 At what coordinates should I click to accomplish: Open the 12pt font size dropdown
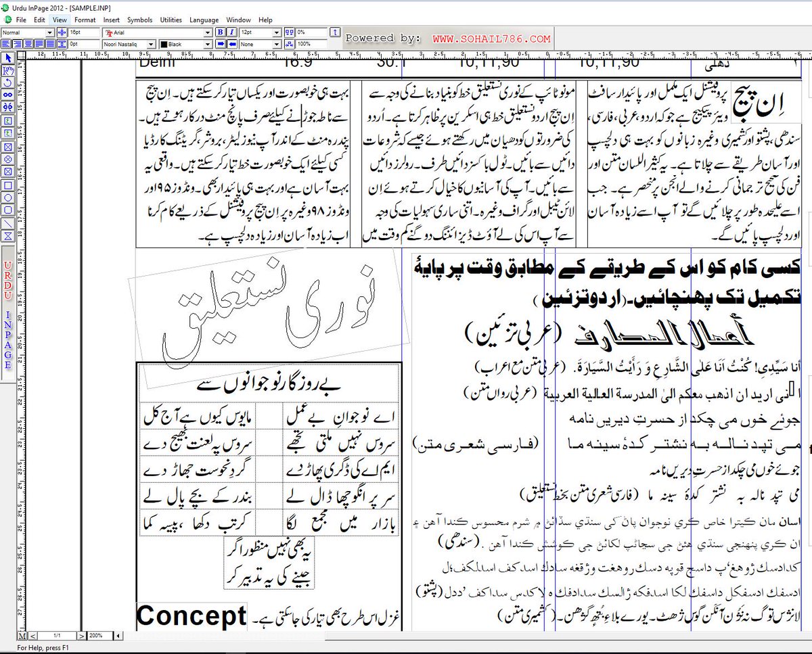tap(276, 32)
